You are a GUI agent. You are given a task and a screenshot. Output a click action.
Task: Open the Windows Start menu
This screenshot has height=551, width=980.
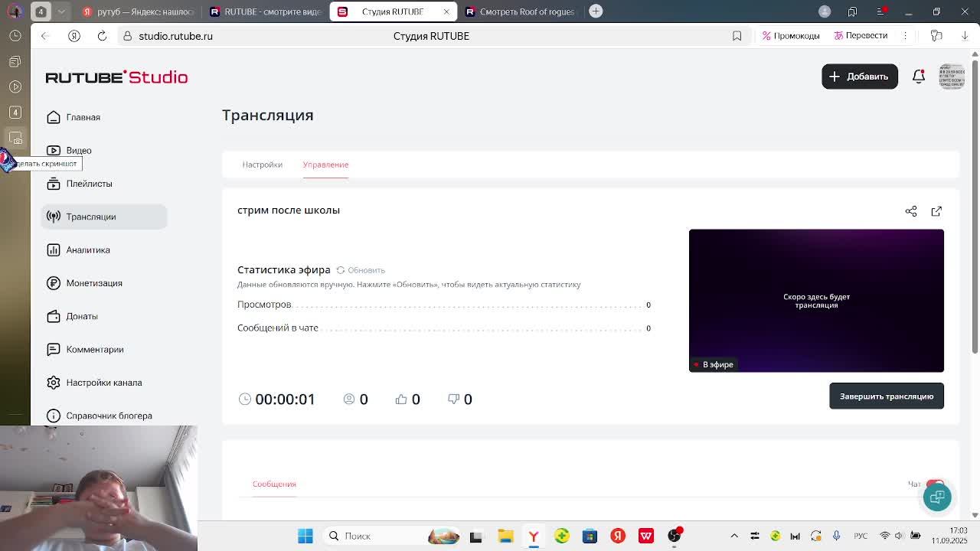point(305,536)
